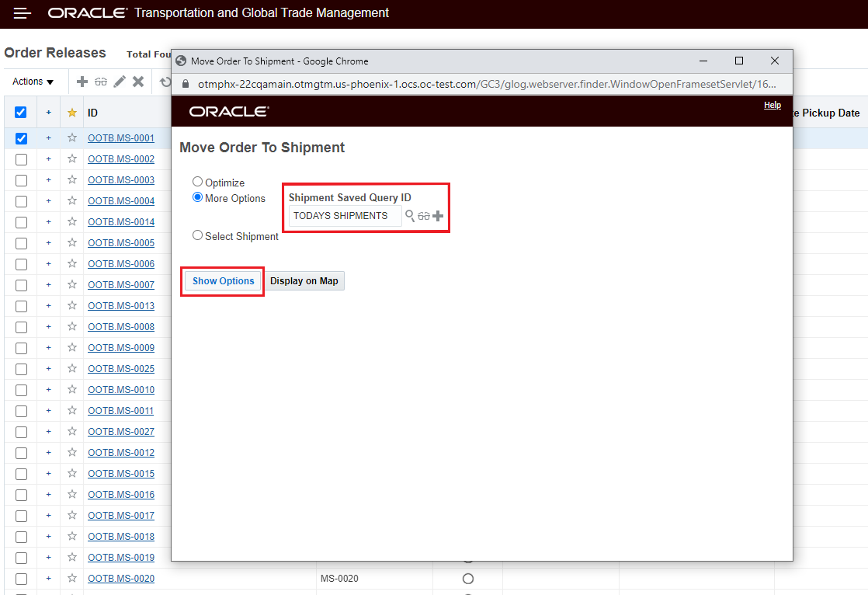Open the hamburger navigation menu
Viewport: 868px width, 595px height.
pyautogui.click(x=23, y=12)
